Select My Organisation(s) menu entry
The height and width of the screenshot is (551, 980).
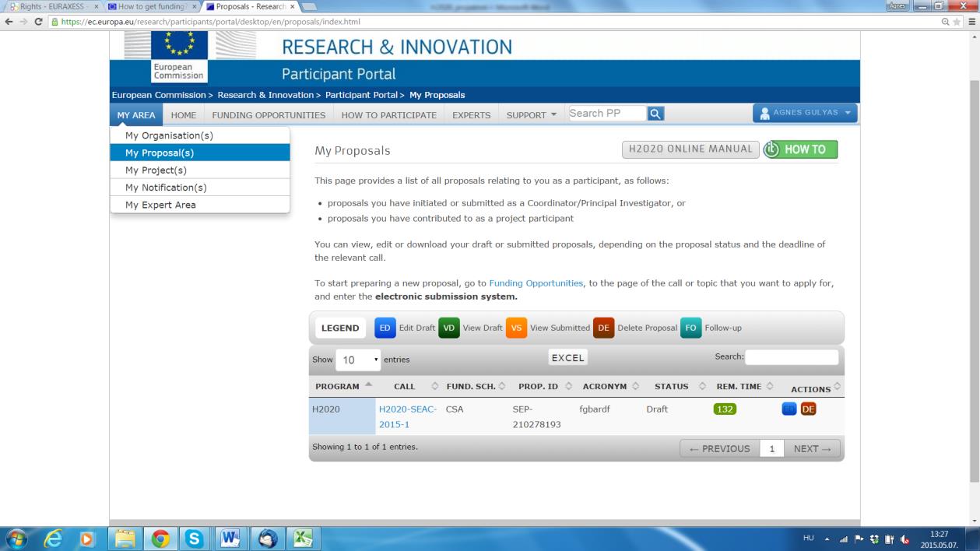click(x=200, y=135)
